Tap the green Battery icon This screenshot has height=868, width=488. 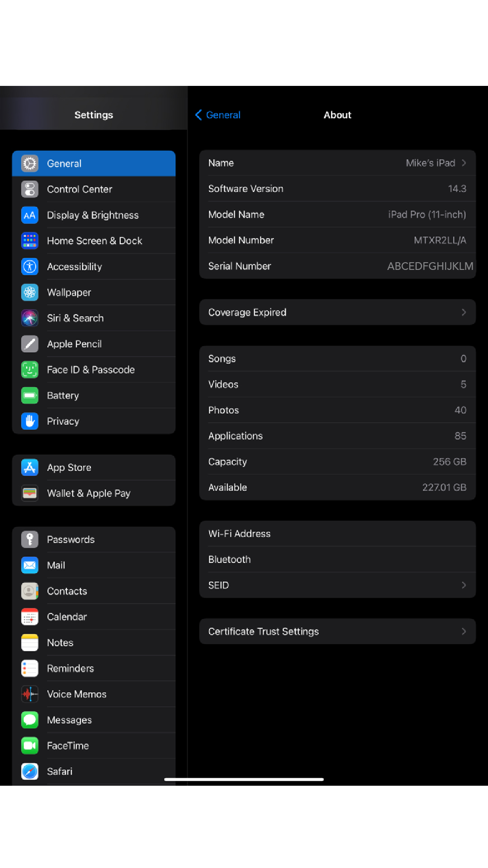coord(30,396)
